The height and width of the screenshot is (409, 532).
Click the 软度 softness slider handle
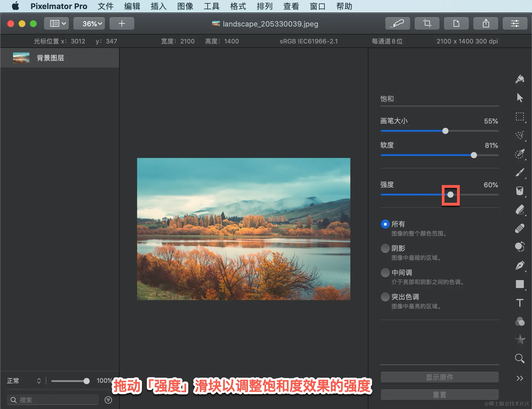tap(474, 155)
